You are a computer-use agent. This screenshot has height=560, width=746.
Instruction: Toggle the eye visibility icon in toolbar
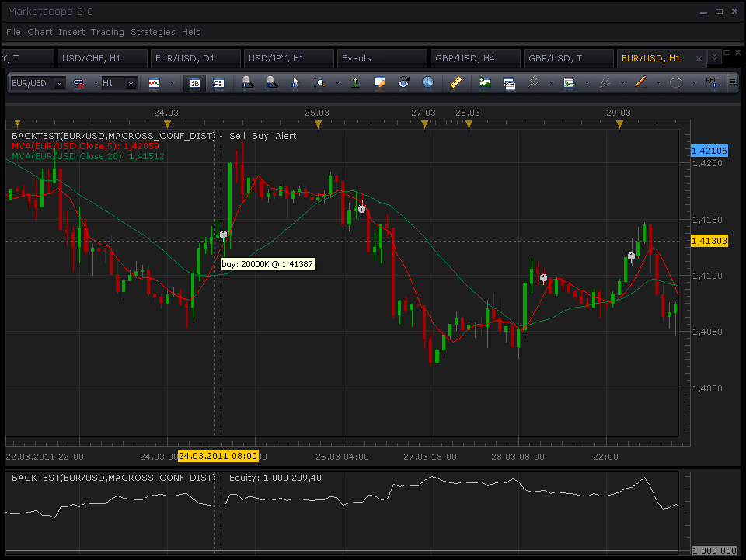click(x=403, y=82)
